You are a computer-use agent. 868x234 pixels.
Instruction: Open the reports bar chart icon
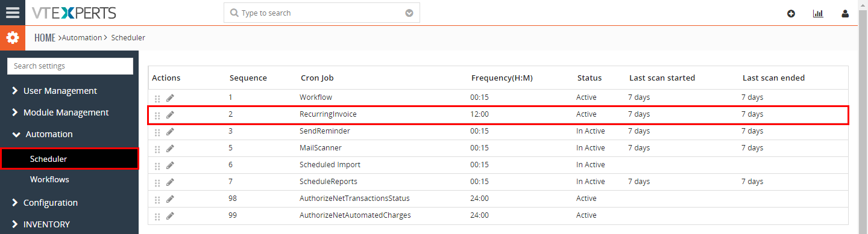[x=818, y=13]
